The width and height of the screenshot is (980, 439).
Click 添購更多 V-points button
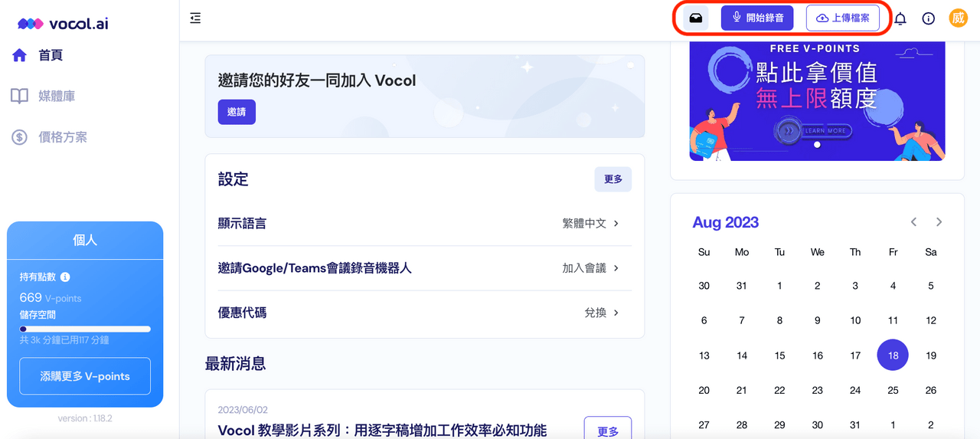click(x=85, y=376)
